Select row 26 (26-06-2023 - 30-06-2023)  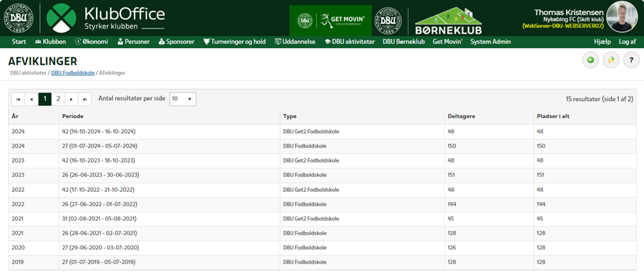[322, 176]
